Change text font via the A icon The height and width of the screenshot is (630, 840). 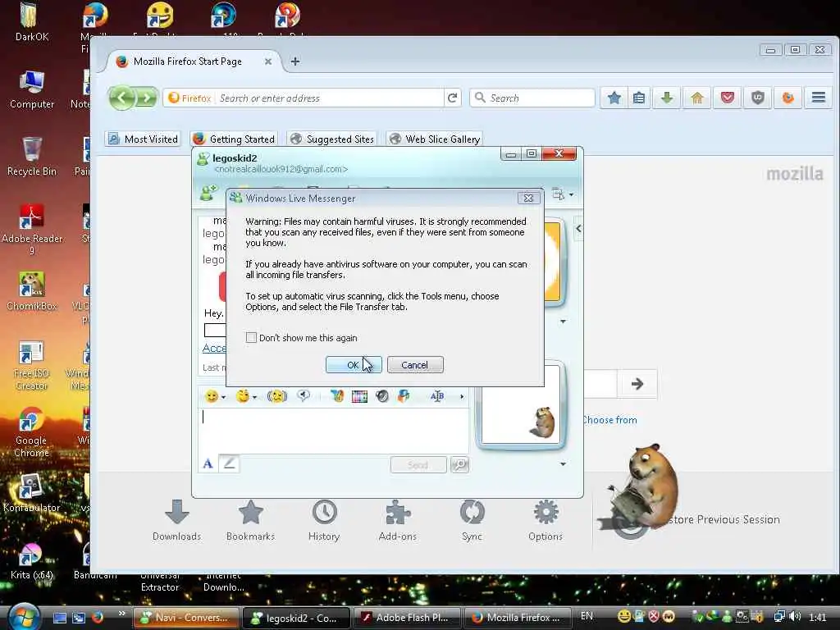click(x=208, y=464)
